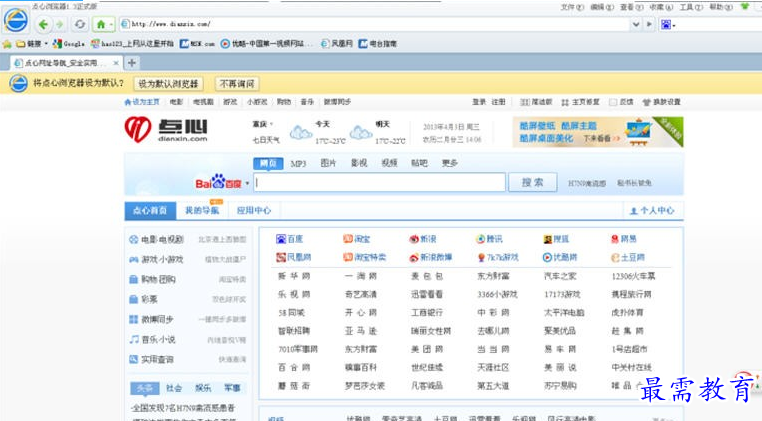Click the browser forward arrow button

pos(60,24)
